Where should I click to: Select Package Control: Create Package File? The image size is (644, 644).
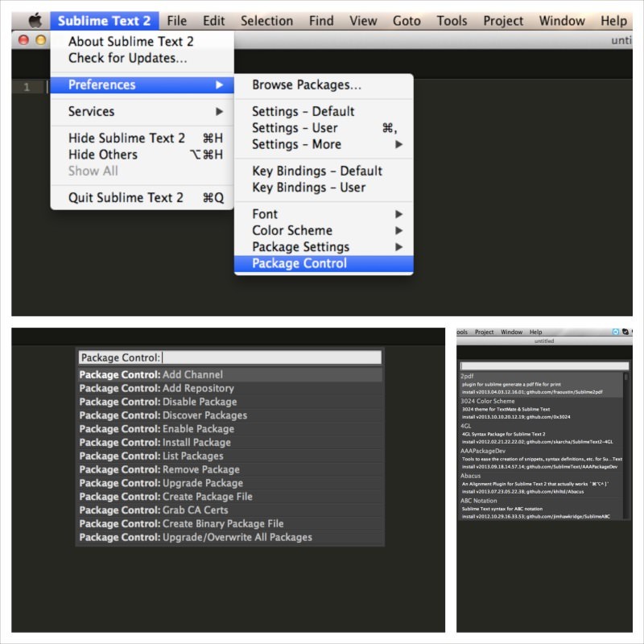pos(230,497)
